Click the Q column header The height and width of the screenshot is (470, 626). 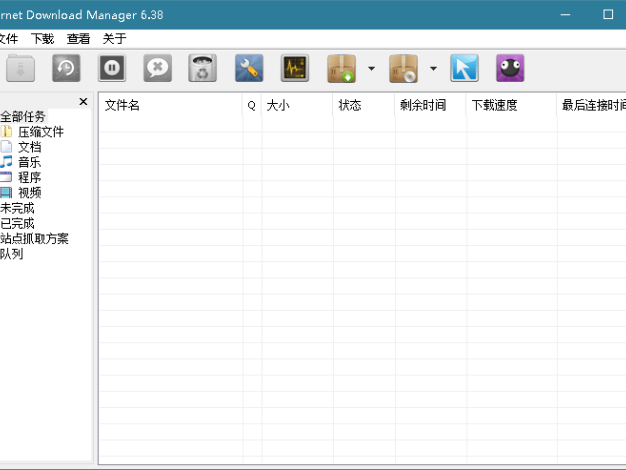coord(252,105)
